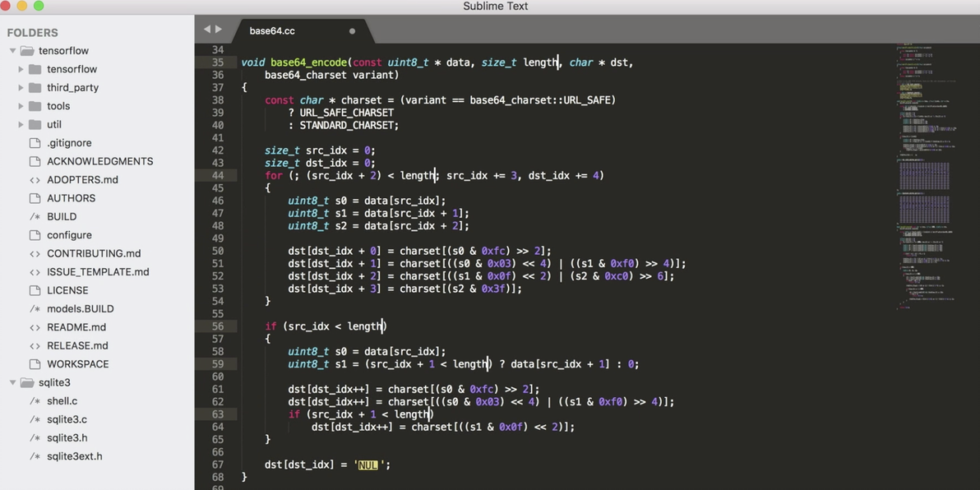Image resolution: width=980 pixels, height=490 pixels.
Task: Minimize the window with yellow button
Action: point(22,7)
